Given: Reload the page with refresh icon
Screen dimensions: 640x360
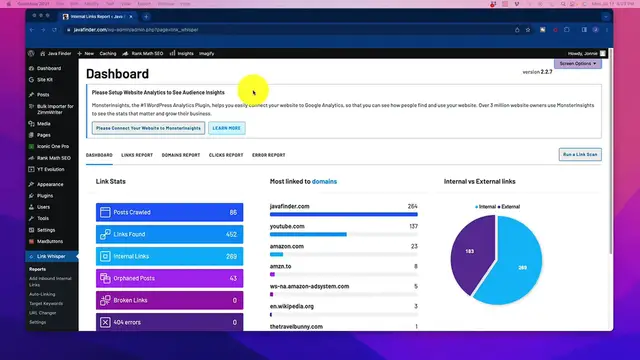Looking at the screenshot, I should pyautogui.click(x=54, y=30).
